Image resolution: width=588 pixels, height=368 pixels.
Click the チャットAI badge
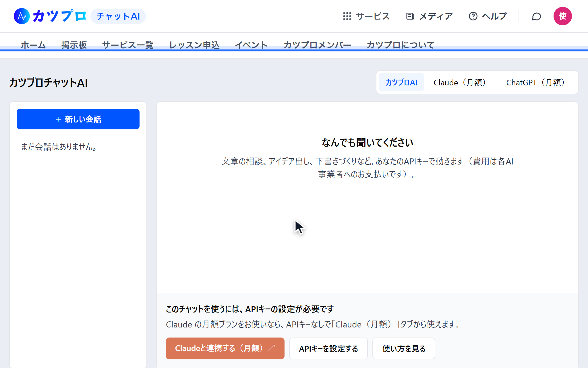(x=118, y=16)
